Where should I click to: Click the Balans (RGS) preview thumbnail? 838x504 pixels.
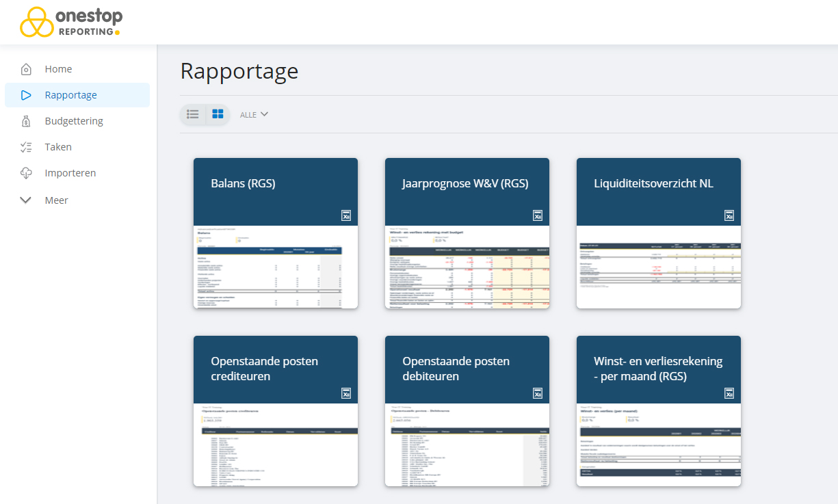pyautogui.click(x=275, y=267)
